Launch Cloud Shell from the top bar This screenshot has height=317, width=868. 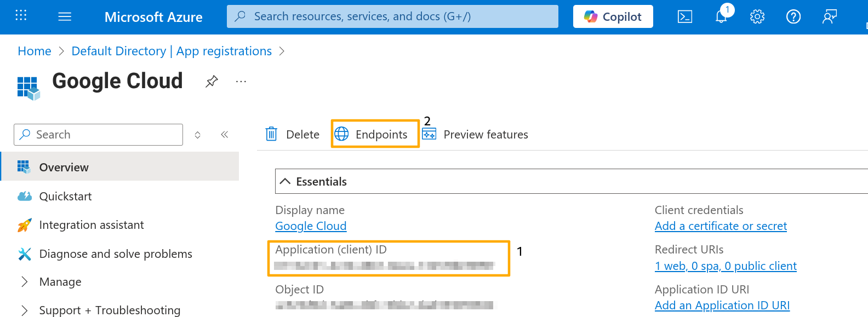(x=684, y=16)
